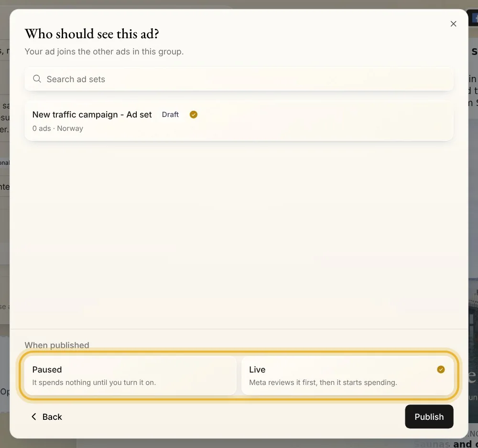Viewport: 478px width, 448px height.
Task: Click the Live option checkmark icon
Action: click(x=441, y=369)
